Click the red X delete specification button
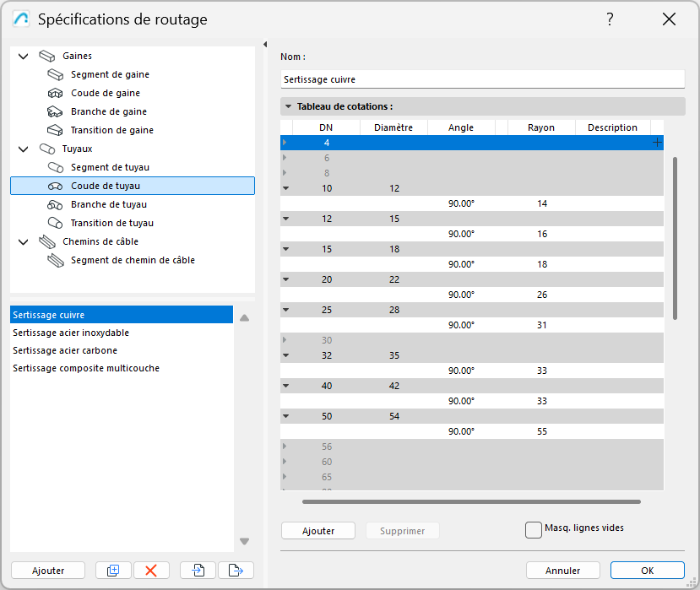Screen dimensions: 700x590 tap(151, 571)
